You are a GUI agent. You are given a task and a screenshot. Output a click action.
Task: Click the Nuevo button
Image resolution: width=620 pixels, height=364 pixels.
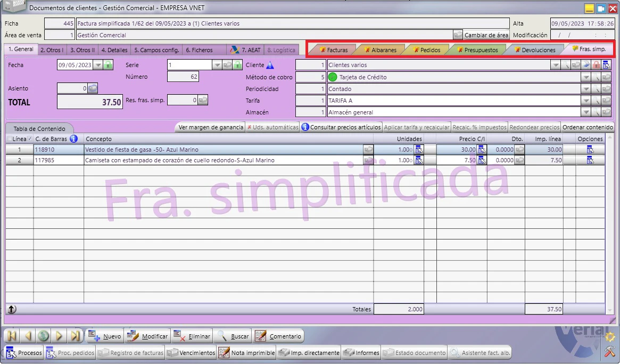click(105, 336)
